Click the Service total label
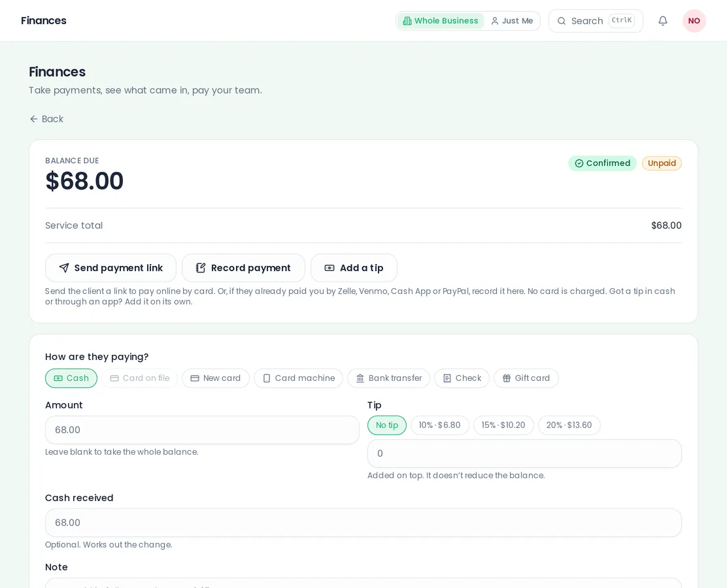Viewport: 727px width, 588px height. coord(74,225)
